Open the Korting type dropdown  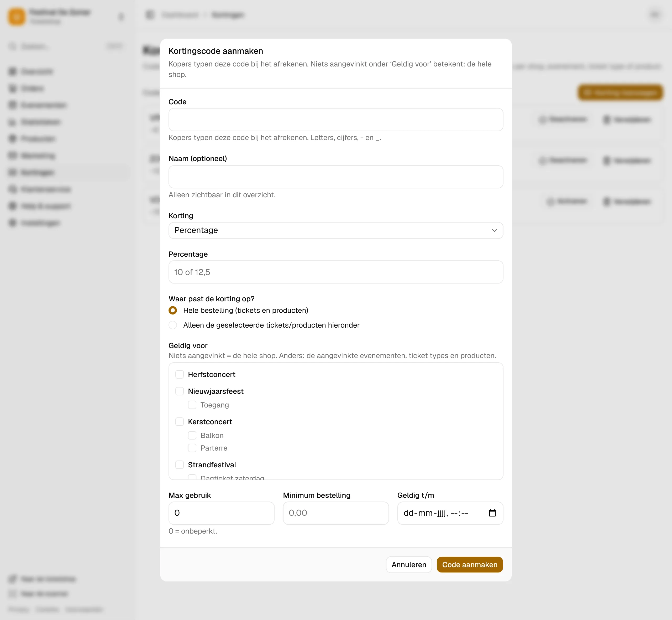tap(336, 230)
